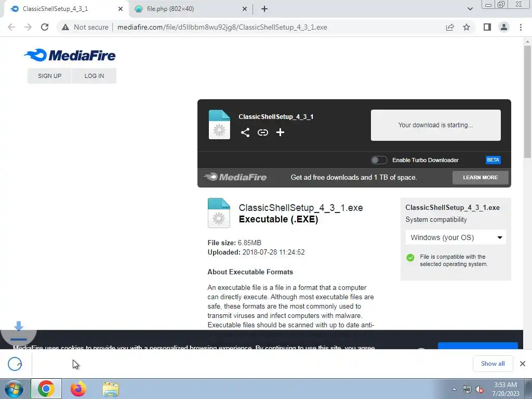Click 'Get ad free downloads' text
The image size is (532, 399).
(354, 178)
